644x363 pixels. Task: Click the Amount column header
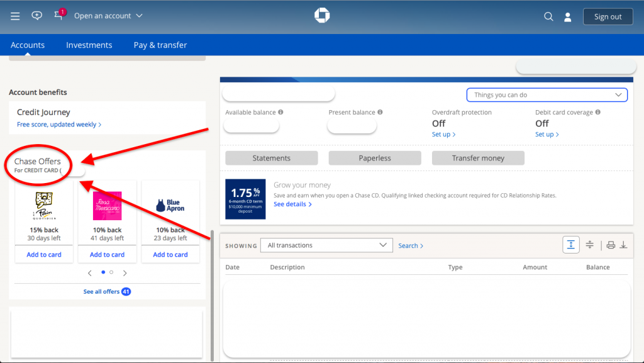(535, 267)
